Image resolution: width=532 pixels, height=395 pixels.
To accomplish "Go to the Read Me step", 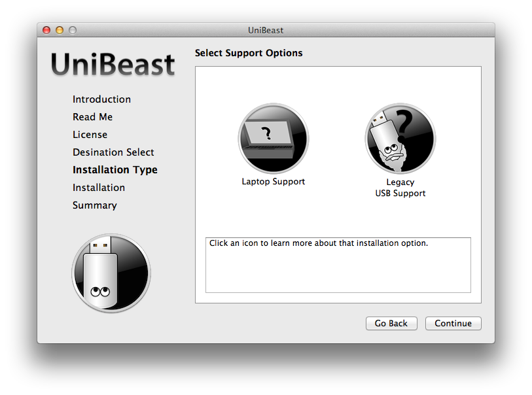I will 92,117.
